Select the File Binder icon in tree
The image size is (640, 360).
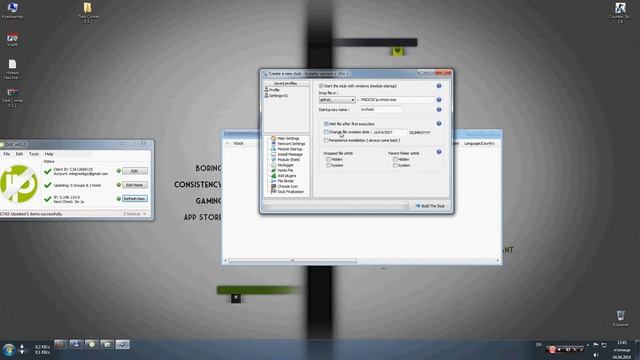pyautogui.click(x=273, y=181)
